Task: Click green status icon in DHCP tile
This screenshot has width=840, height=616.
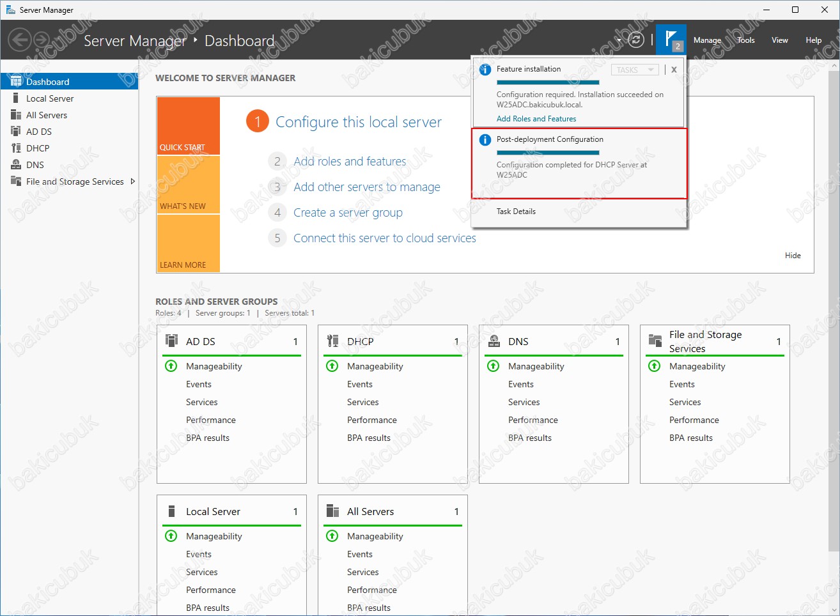Action: coord(332,366)
